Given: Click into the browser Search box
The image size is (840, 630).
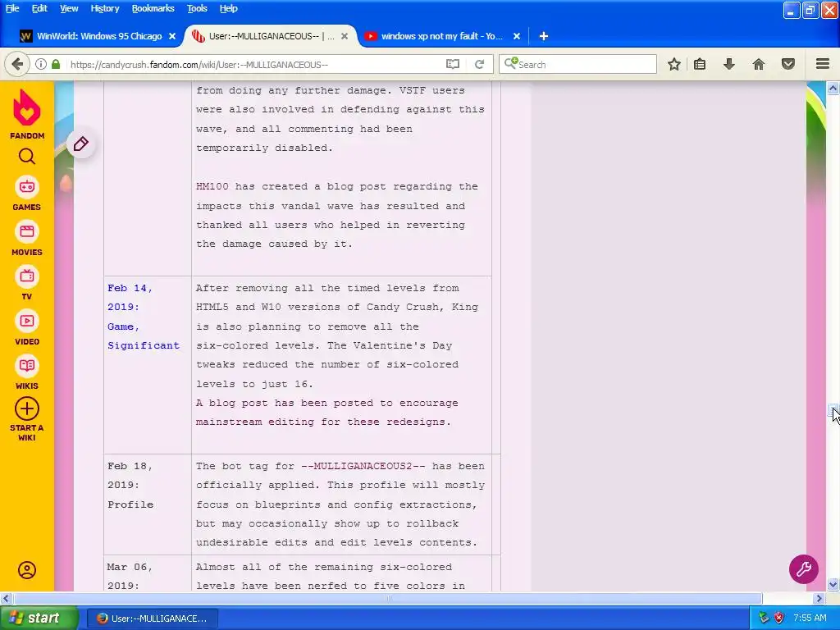Looking at the screenshot, I should 577,64.
